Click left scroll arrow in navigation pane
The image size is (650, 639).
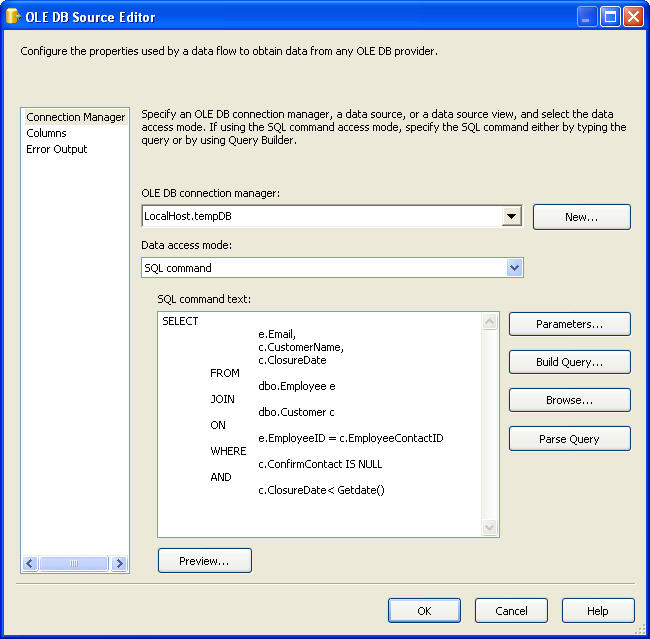30,563
